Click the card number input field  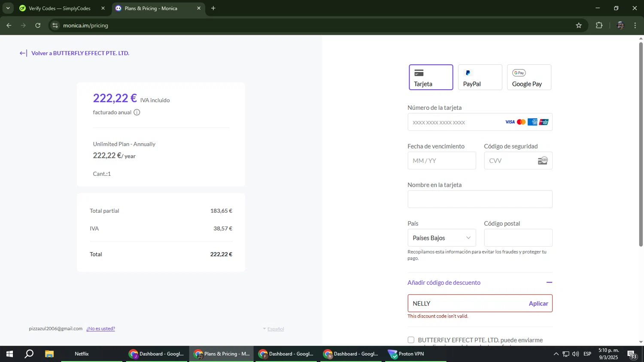[480, 122]
